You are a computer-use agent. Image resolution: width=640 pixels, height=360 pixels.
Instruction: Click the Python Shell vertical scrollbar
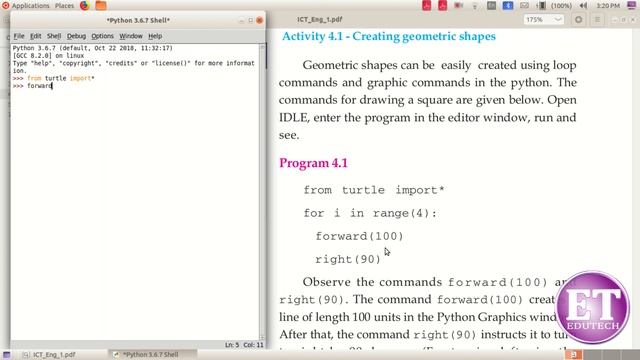[262, 192]
